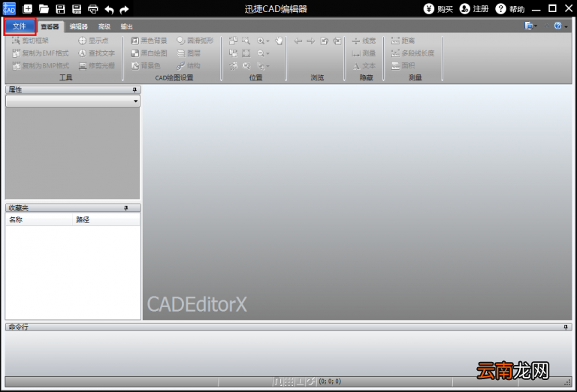The image size is (577, 392).
Task: Click the save icon in title bar
Action: tap(60, 9)
